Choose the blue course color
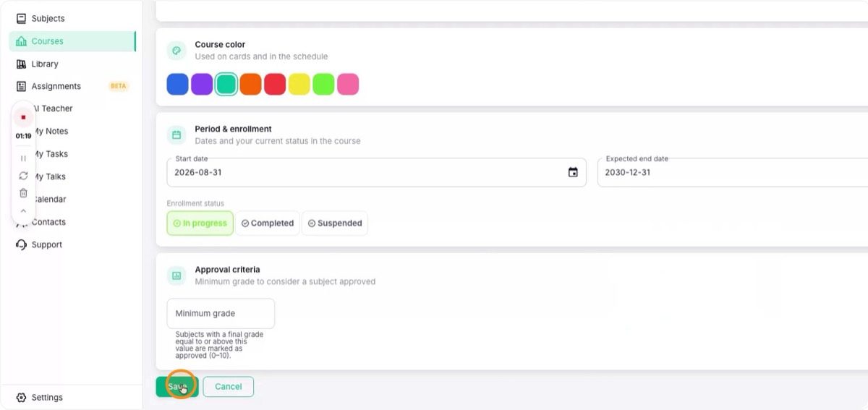Screen dimensions: 868x410 tap(178, 84)
